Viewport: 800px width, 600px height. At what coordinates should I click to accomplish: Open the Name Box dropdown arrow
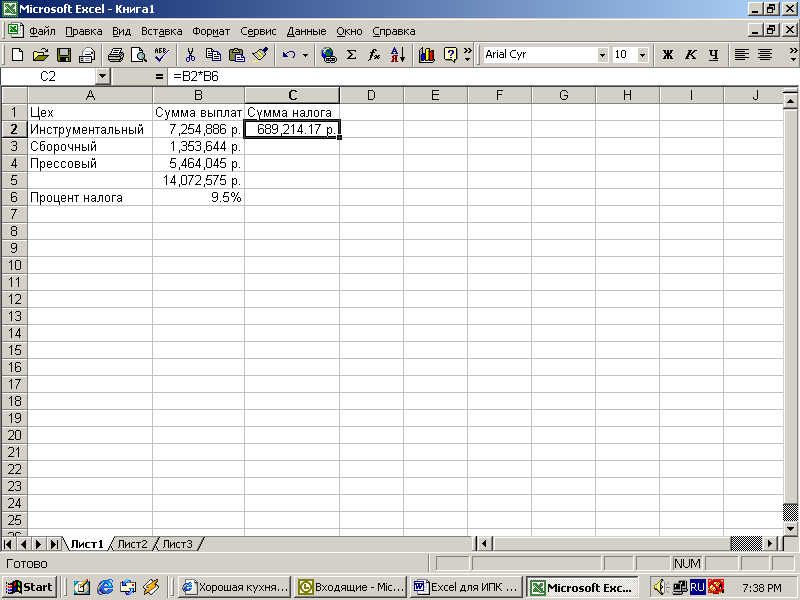[103, 77]
